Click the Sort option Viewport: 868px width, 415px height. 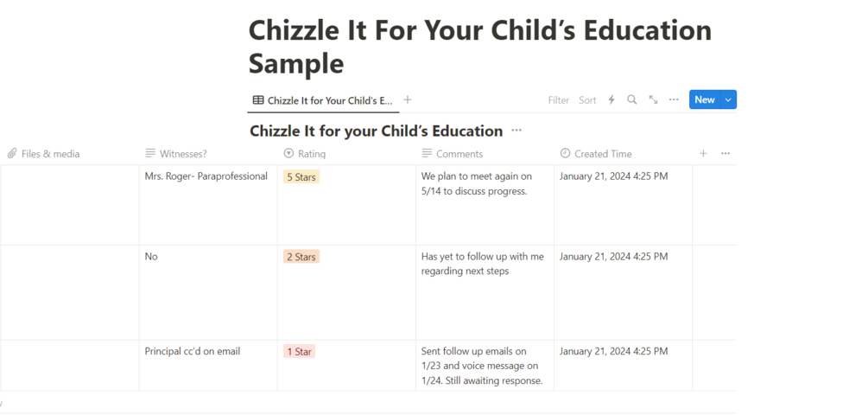pos(587,100)
